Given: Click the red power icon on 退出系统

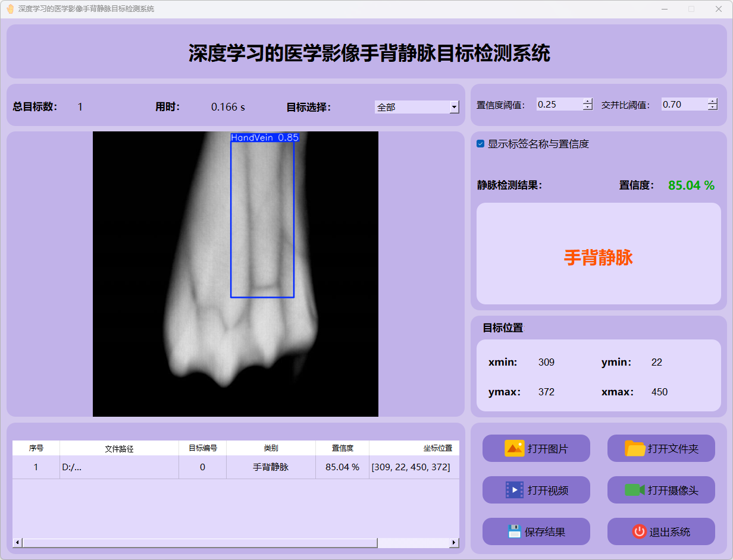Looking at the screenshot, I should (639, 531).
